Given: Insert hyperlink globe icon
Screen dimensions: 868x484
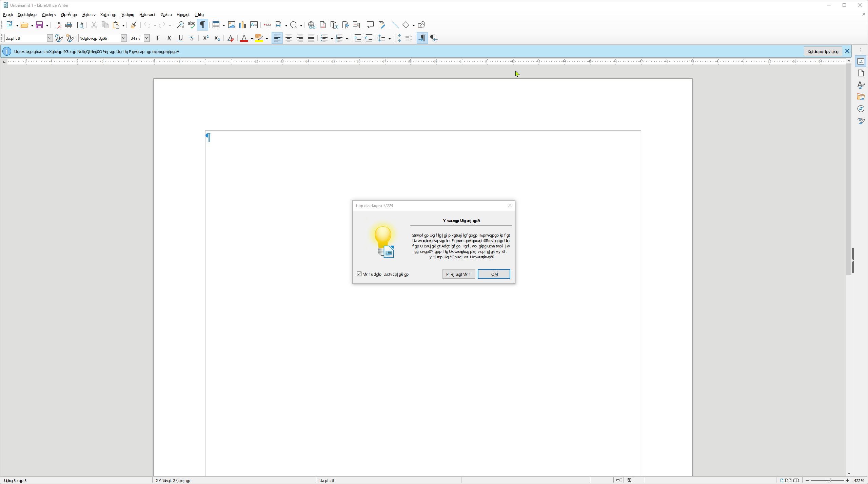Looking at the screenshot, I should (312, 25).
